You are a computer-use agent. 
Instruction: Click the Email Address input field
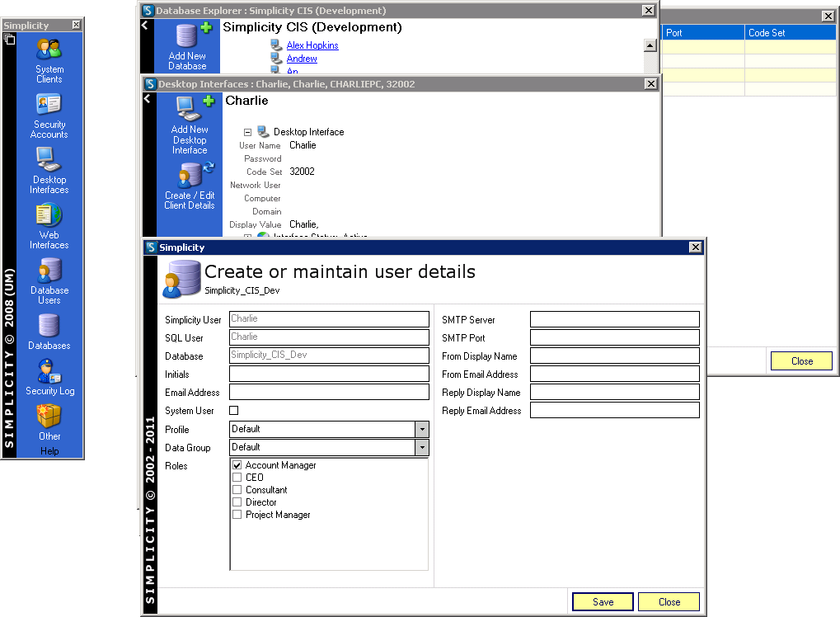(x=329, y=392)
